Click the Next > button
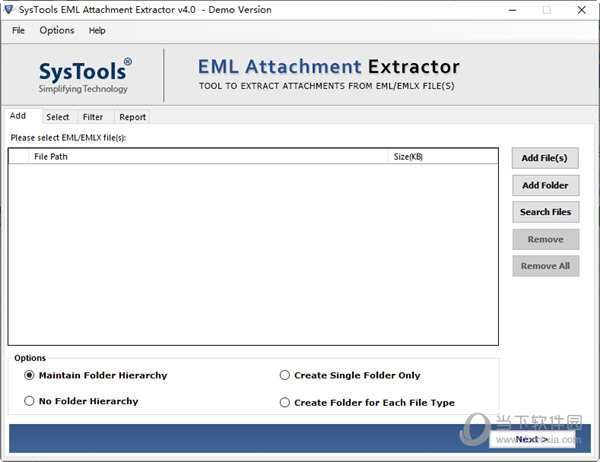The width and height of the screenshot is (600, 462). click(532, 439)
